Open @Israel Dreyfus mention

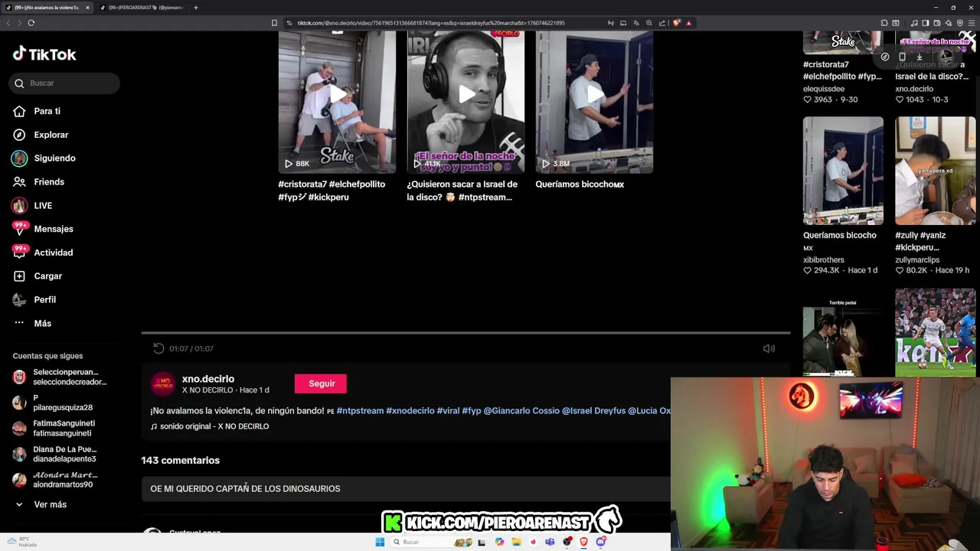[x=593, y=411]
